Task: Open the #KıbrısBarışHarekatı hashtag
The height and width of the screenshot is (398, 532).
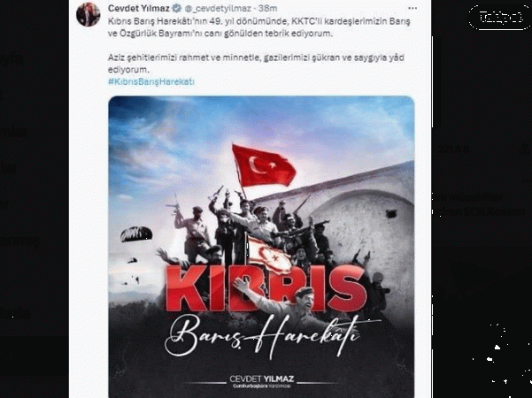Action: (x=151, y=81)
